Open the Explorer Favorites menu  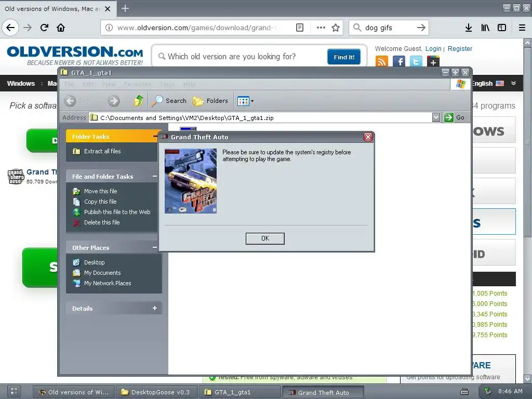tap(137, 84)
